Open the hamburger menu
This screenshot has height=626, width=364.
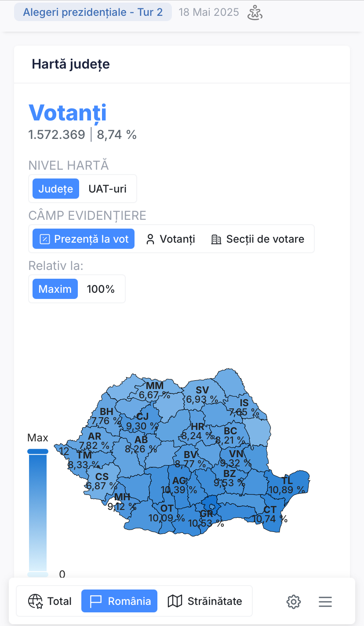pyautogui.click(x=325, y=601)
